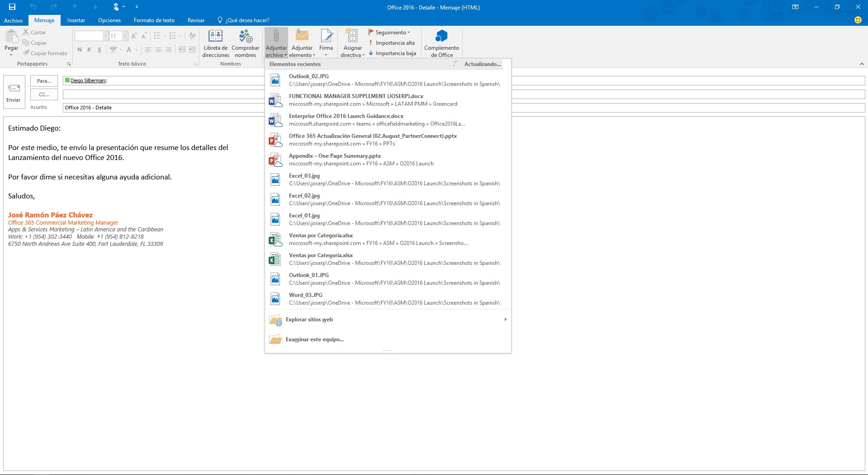Open Customize Quick Access Toolbar dropdown
Image resolution: width=868 pixels, height=475 pixels.
coord(137,7)
